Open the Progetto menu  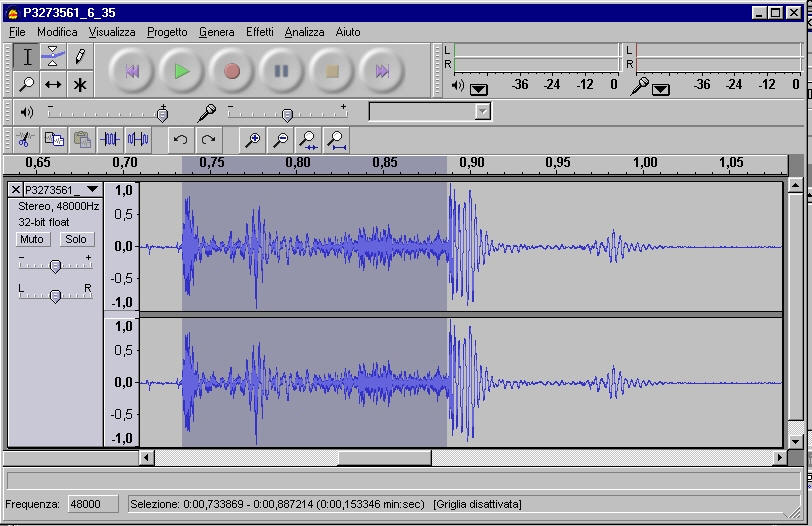pos(167,32)
